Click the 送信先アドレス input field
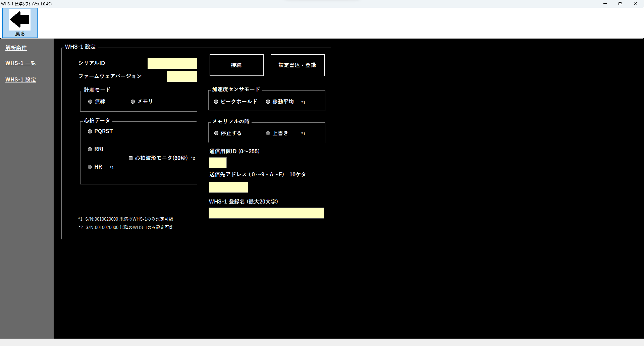Screen dimensions: 644x346 tap(228, 187)
